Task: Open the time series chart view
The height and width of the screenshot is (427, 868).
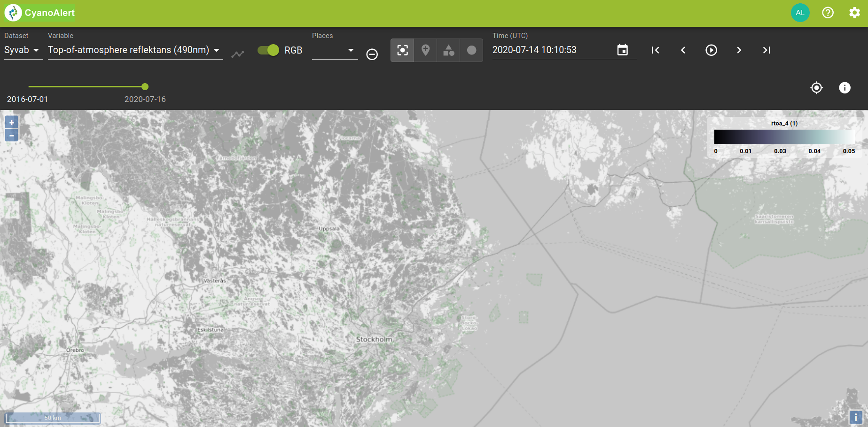Action: 238,54
